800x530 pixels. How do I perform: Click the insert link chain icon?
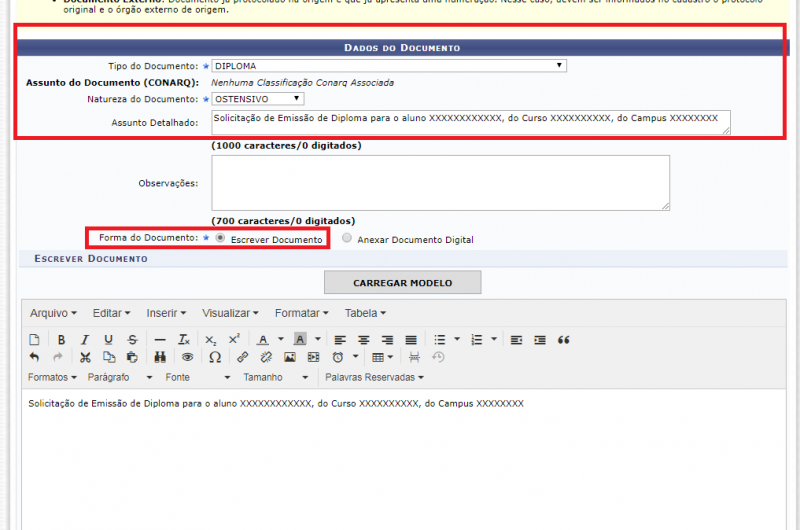coord(243,357)
